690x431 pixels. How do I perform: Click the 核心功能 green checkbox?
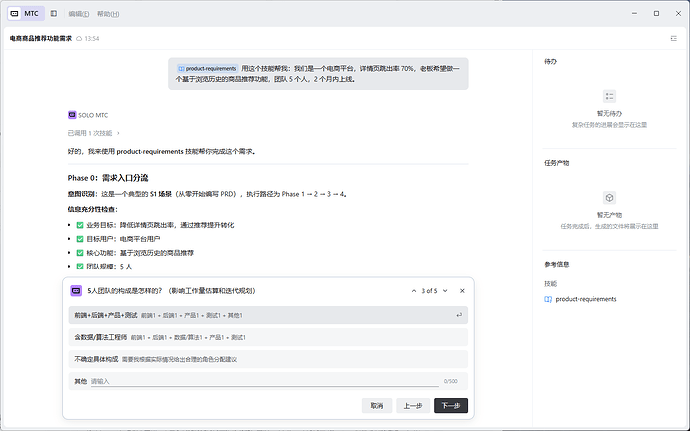pyautogui.click(x=80, y=253)
